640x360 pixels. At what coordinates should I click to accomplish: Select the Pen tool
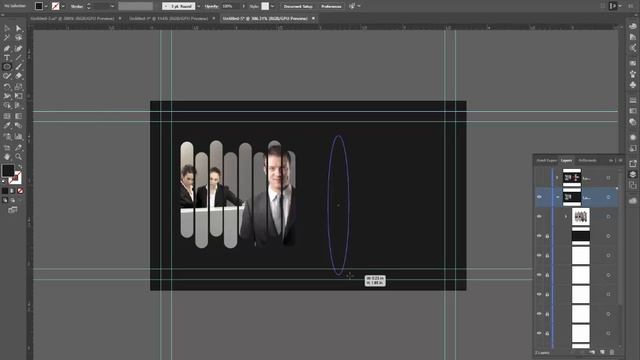pyautogui.click(x=7, y=48)
